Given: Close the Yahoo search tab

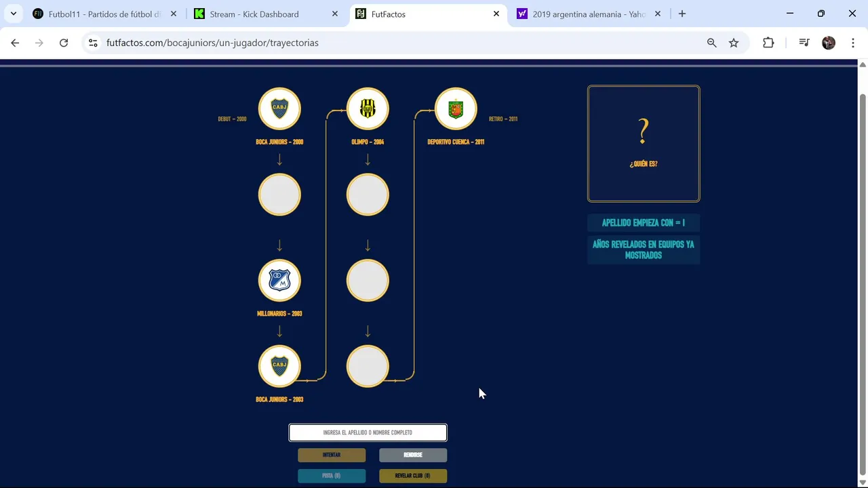Looking at the screenshot, I should [x=658, y=14].
